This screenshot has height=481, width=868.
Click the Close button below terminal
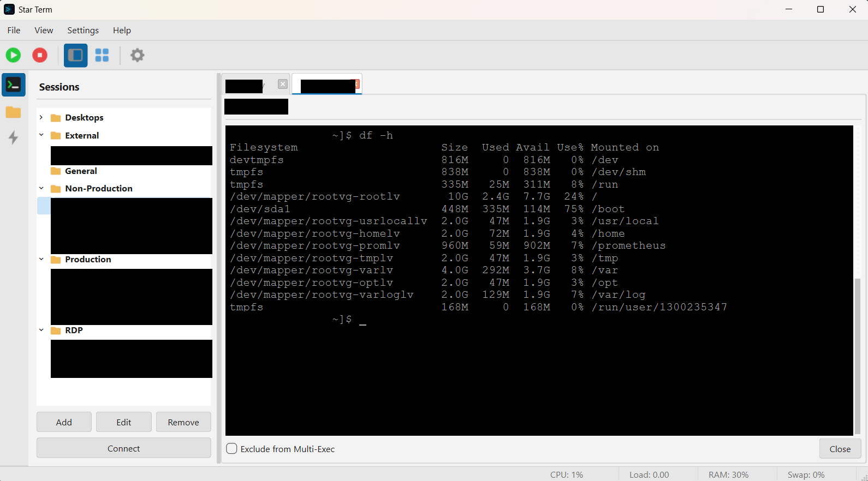coord(840,449)
